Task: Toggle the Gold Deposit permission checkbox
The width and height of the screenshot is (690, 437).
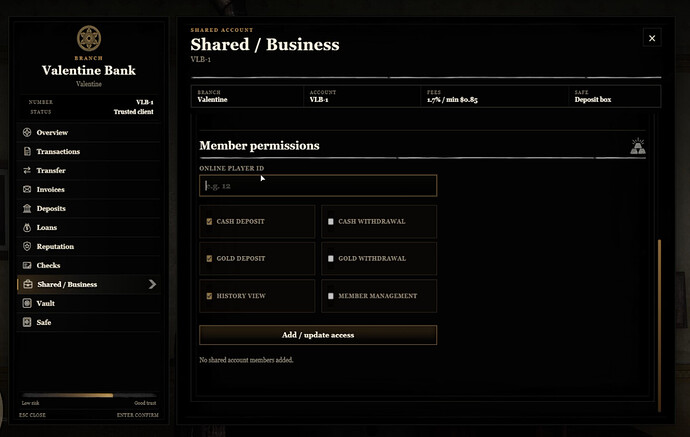Action: [x=209, y=258]
